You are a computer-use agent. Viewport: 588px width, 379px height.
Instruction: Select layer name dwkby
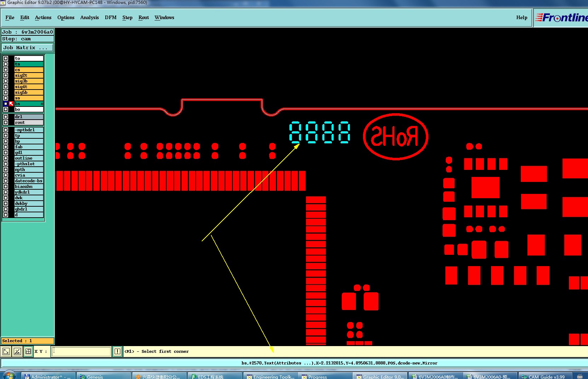[29, 203]
